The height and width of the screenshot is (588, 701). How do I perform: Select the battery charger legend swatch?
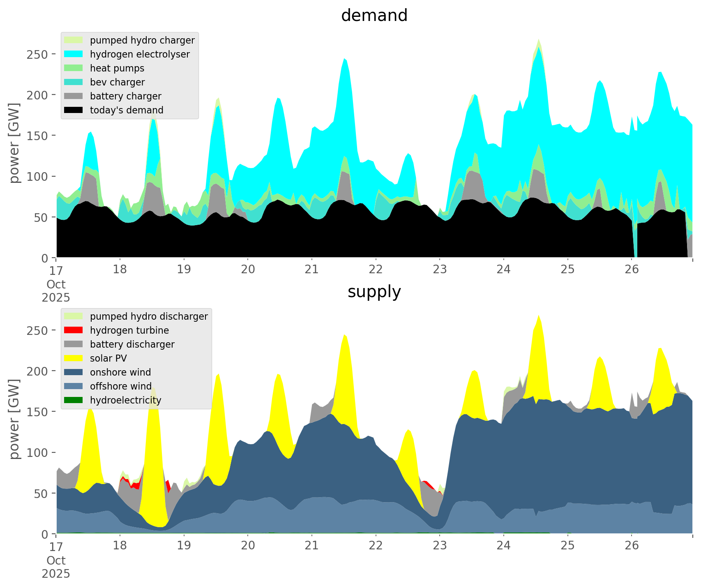[74, 96]
